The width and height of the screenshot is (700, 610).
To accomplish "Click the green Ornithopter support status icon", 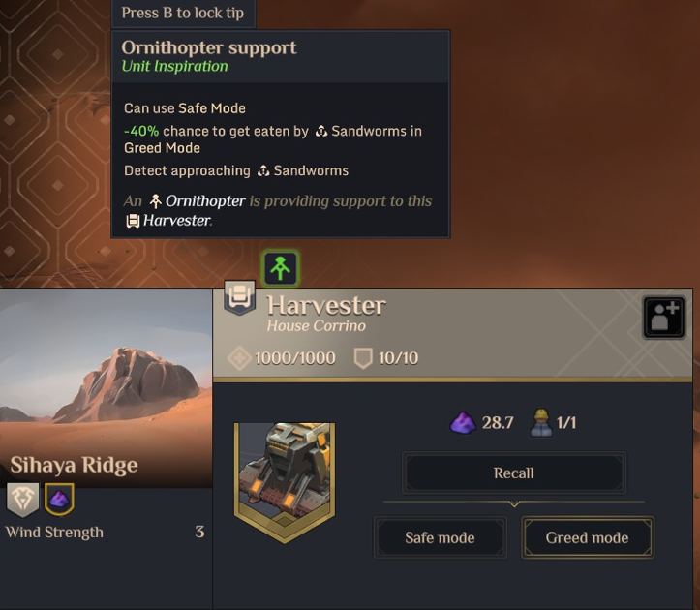I will (281, 268).
